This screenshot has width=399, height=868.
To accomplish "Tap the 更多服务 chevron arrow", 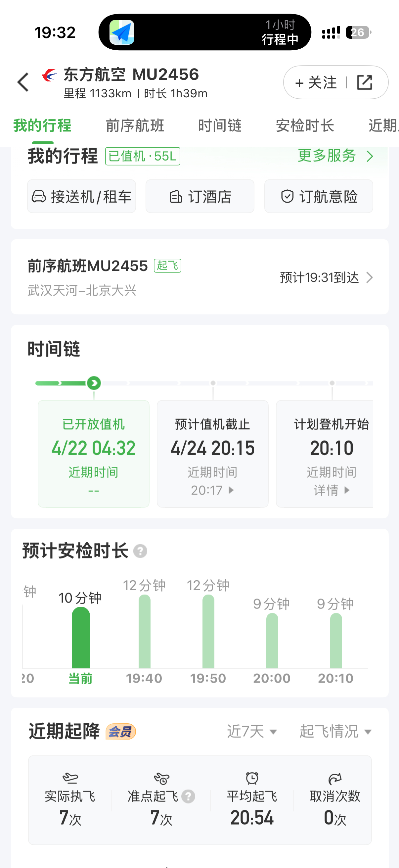I will (370, 156).
